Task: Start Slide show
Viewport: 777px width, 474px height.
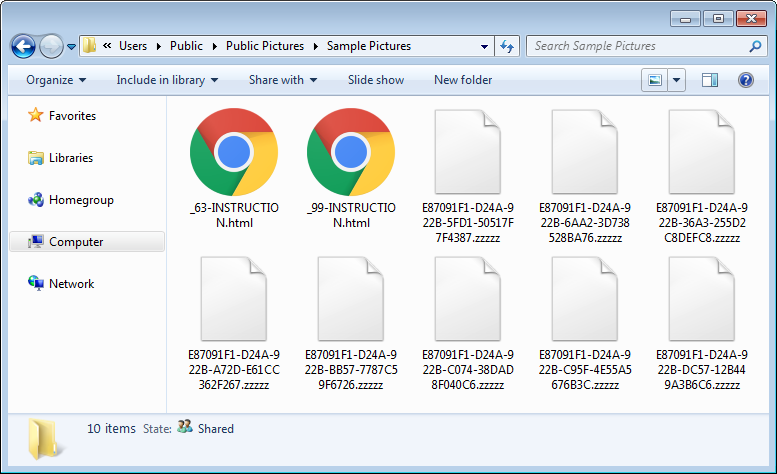Action: [376, 80]
